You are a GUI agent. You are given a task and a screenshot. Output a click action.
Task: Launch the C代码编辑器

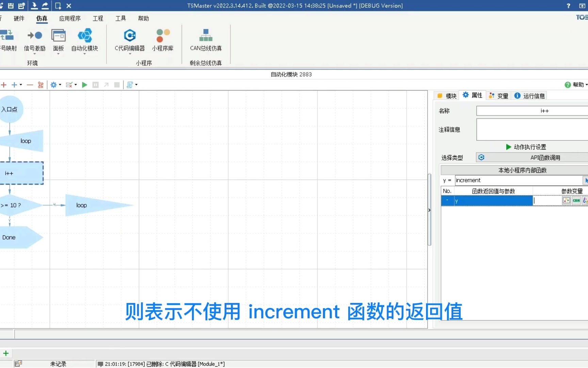(x=130, y=40)
